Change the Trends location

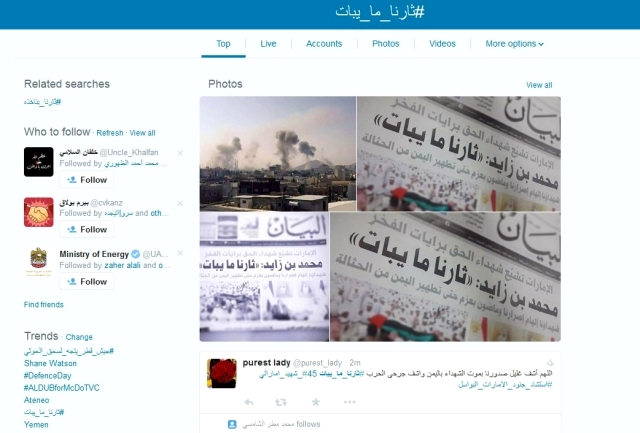[79, 337]
